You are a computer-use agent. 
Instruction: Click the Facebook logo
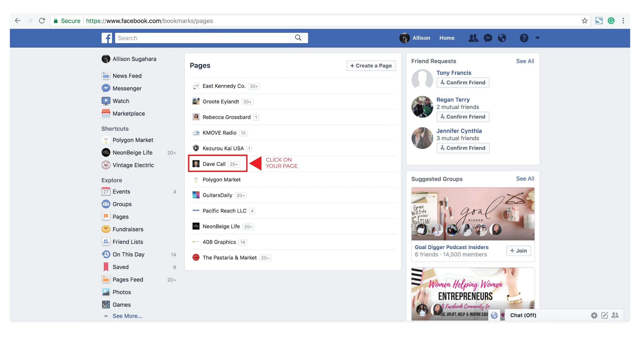(x=106, y=38)
